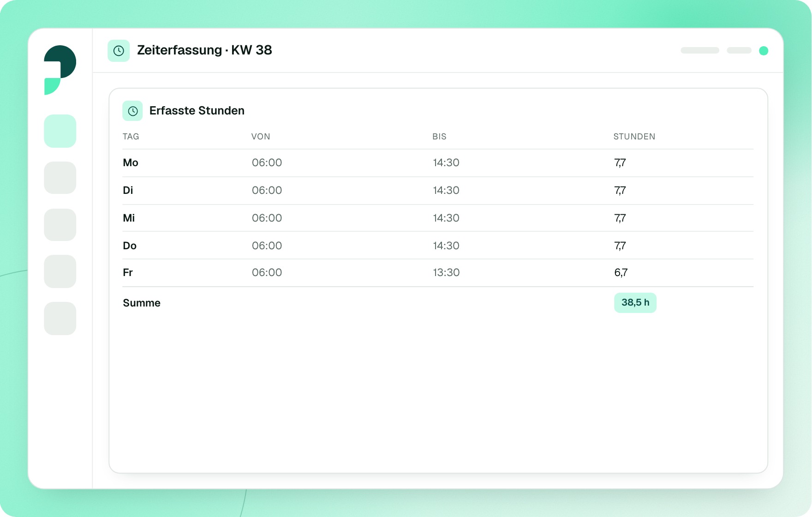Click the clock icon beside Zeiterfassung title
This screenshot has height=517, width=812.
[x=119, y=51]
